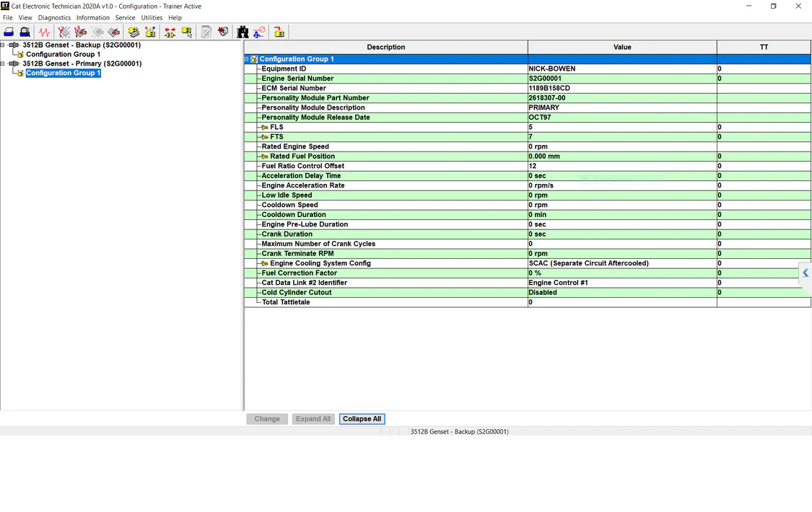Select Configuration Group 1 under the Backup genset
The width and height of the screenshot is (812, 512).
(63, 54)
